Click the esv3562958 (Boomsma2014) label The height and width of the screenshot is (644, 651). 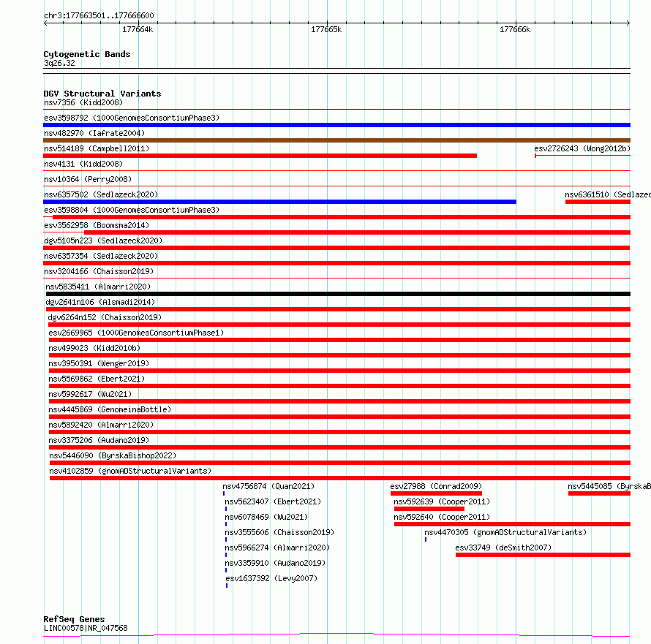97,225
